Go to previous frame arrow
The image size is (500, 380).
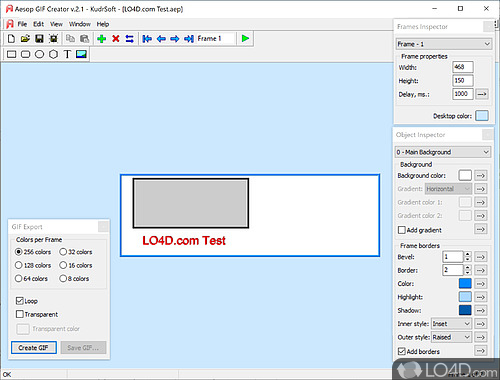161,39
